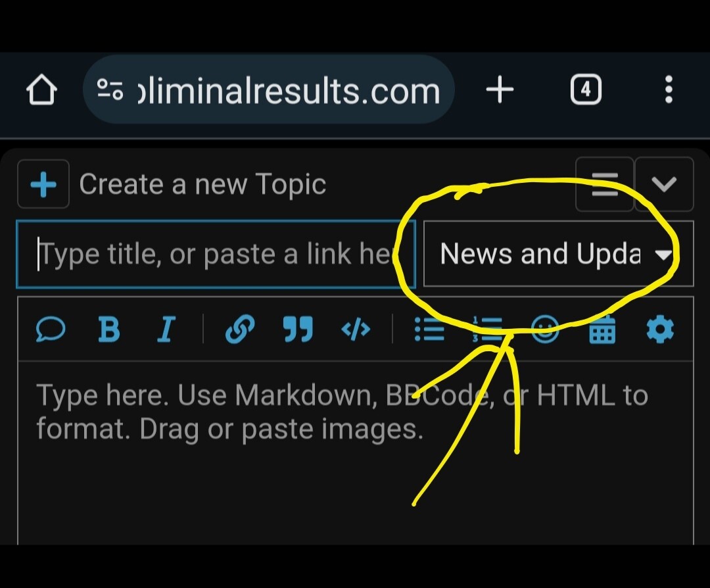Insert preformatted code block

pyautogui.click(x=356, y=330)
